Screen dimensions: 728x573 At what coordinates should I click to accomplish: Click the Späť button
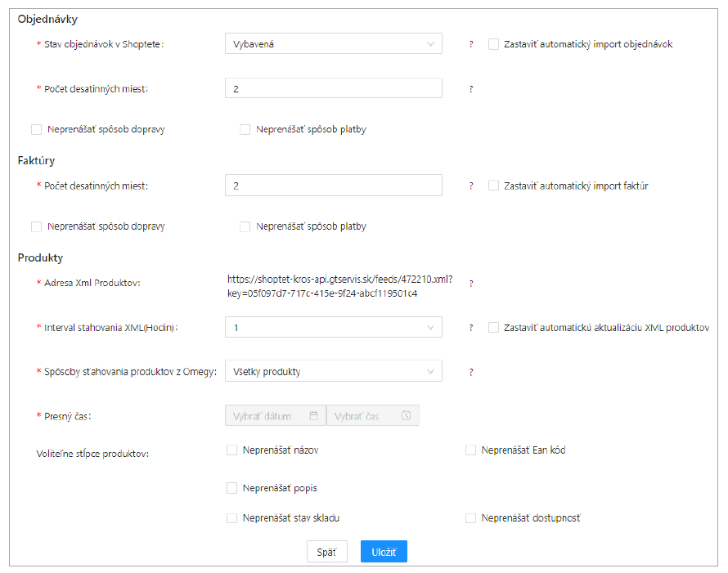326,552
